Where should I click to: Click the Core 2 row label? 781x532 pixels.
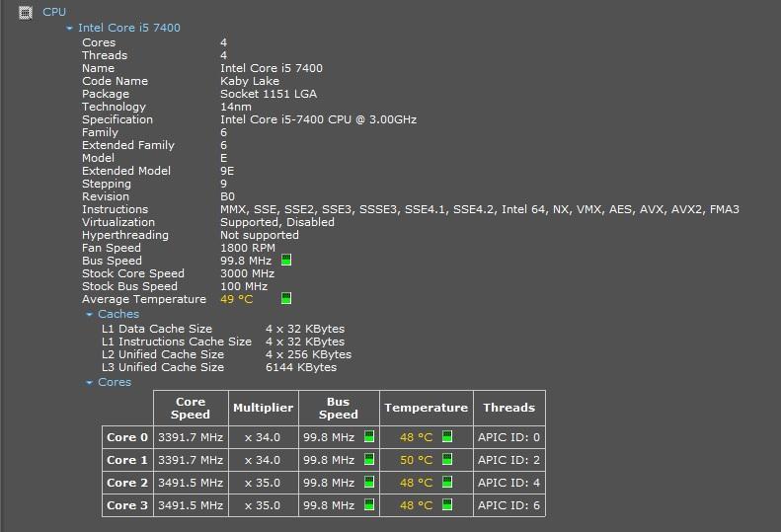127,483
